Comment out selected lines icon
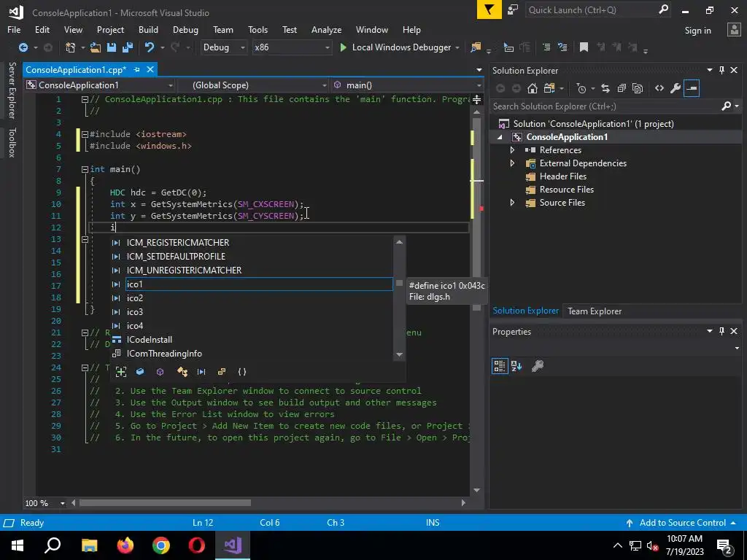The height and width of the screenshot is (560, 747). [546, 47]
